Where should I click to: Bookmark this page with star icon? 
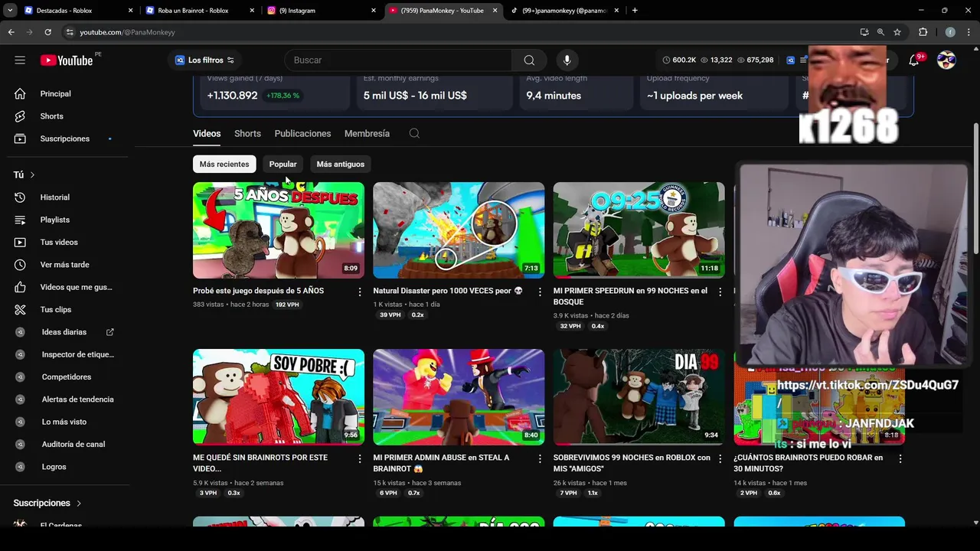coord(897,32)
